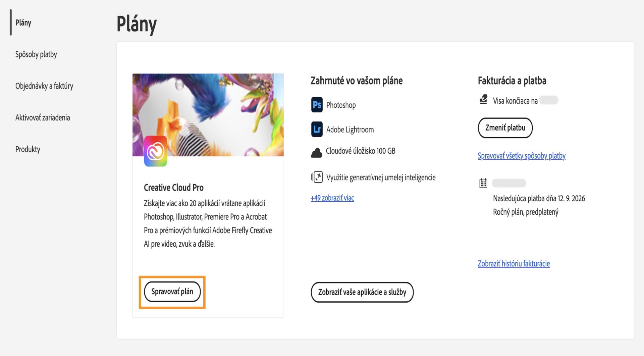Open the Produkty section
Viewport: 644px width, 356px height.
[x=28, y=149]
